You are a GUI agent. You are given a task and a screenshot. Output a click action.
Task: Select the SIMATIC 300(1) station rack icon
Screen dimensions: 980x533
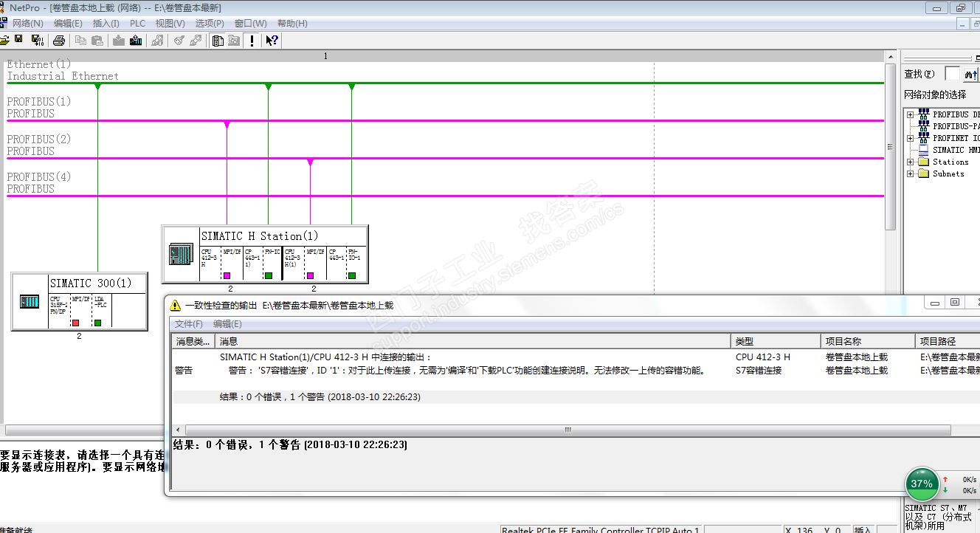(30, 301)
